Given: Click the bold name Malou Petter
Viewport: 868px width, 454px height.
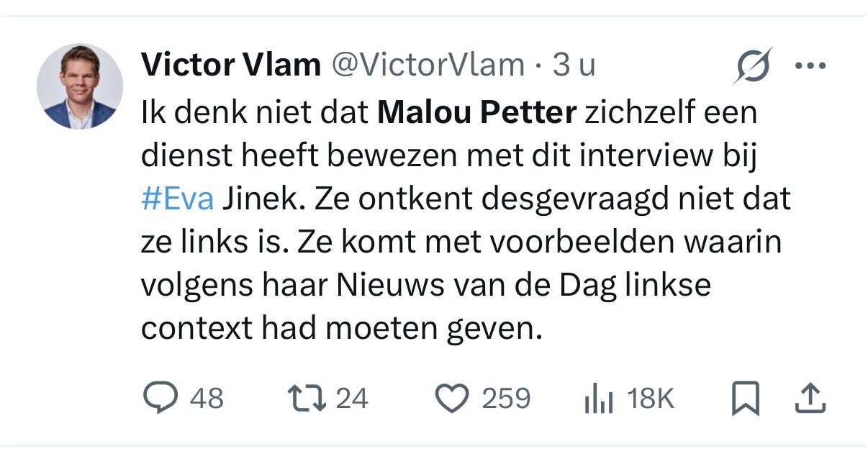Looking at the screenshot, I should pyautogui.click(x=477, y=113).
